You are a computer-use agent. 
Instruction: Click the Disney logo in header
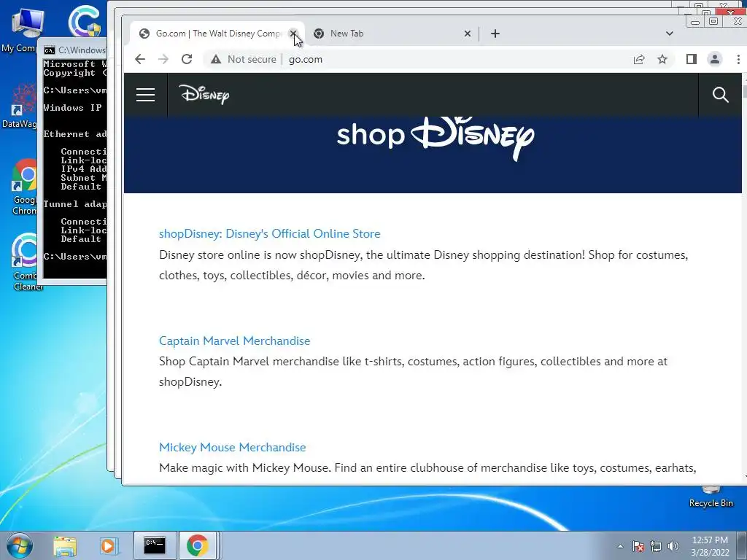coord(204,94)
